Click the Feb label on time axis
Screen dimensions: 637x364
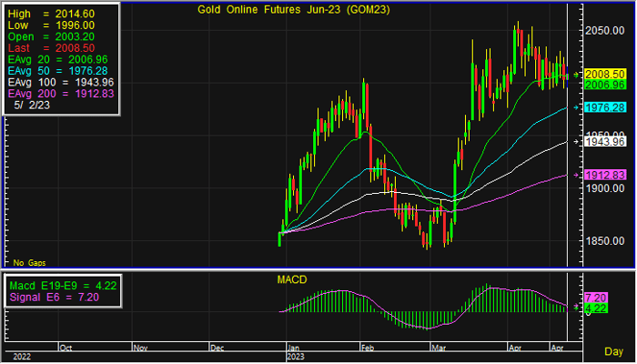point(364,348)
